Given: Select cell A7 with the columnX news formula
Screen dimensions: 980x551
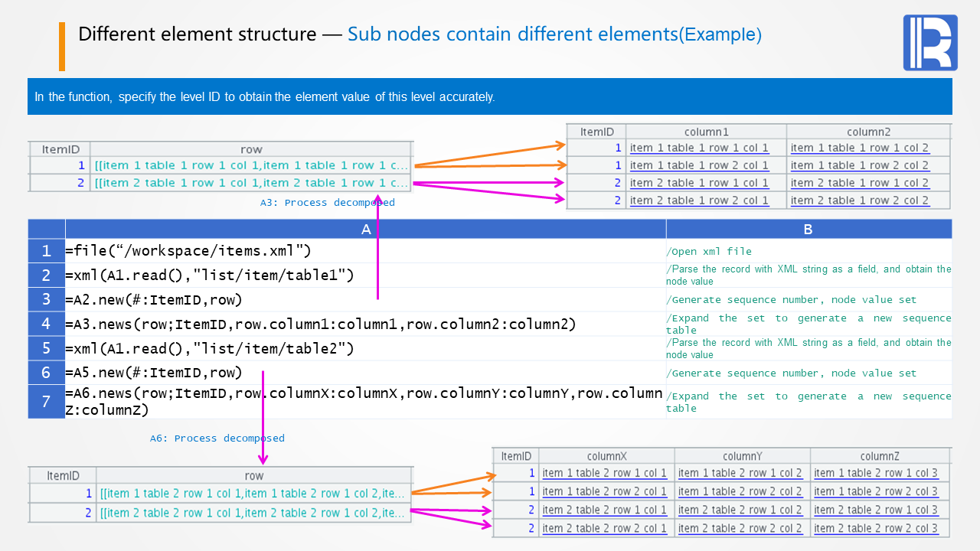Looking at the screenshot, I should pyautogui.click(x=365, y=402).
